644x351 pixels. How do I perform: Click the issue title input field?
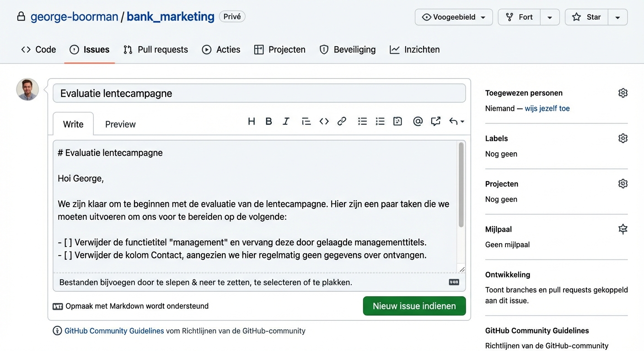[x=259, y=93]
